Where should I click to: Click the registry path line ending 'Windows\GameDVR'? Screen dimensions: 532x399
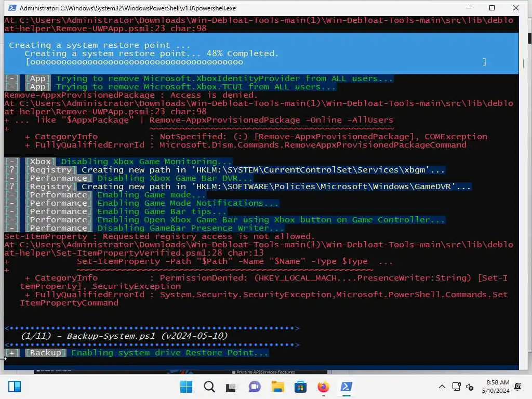[x=276, y=187]
